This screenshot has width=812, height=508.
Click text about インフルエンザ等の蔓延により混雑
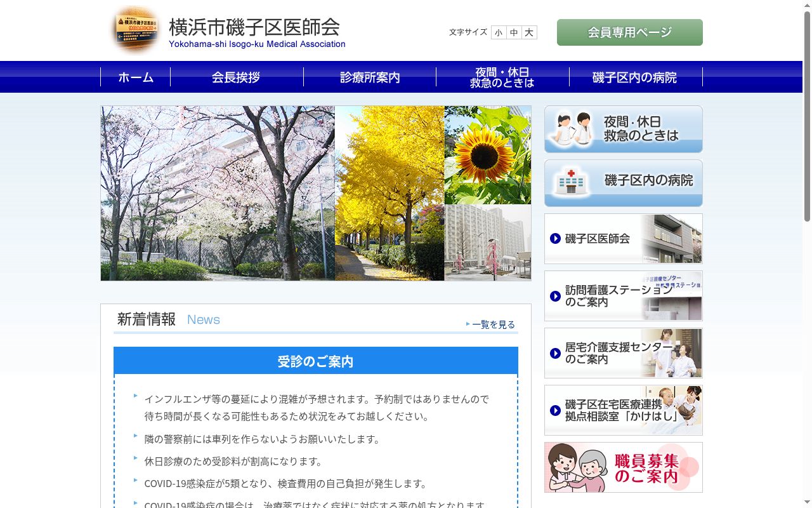[317, 408]
